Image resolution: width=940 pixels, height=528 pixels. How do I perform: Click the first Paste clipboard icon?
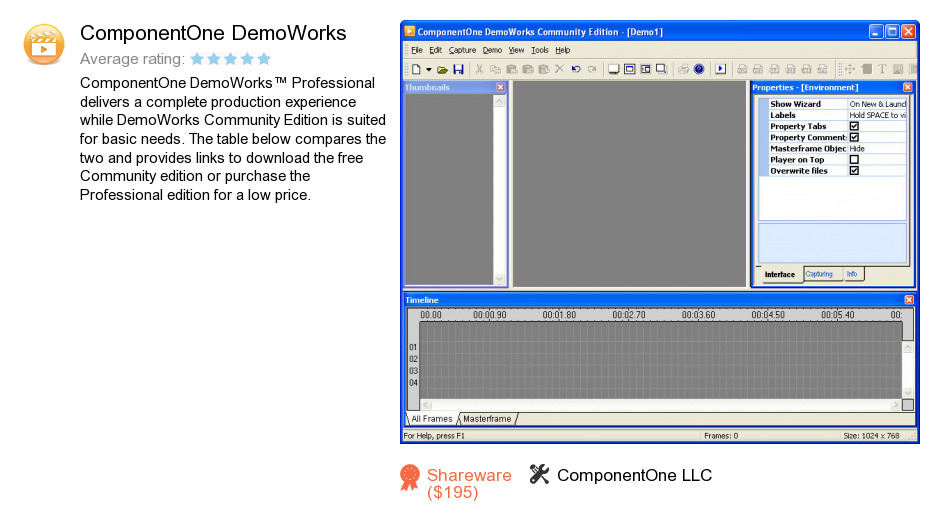[511, 70]
